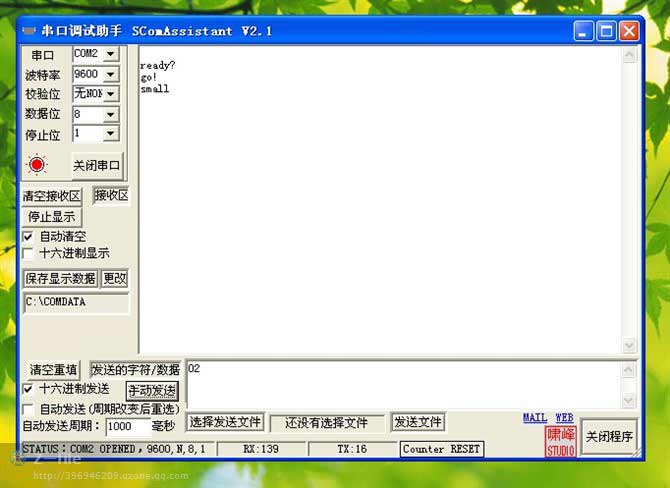The height and width of the screenshot is (488, 670).
Task: Click the app icon in the title bar
Action: [28, 31]
